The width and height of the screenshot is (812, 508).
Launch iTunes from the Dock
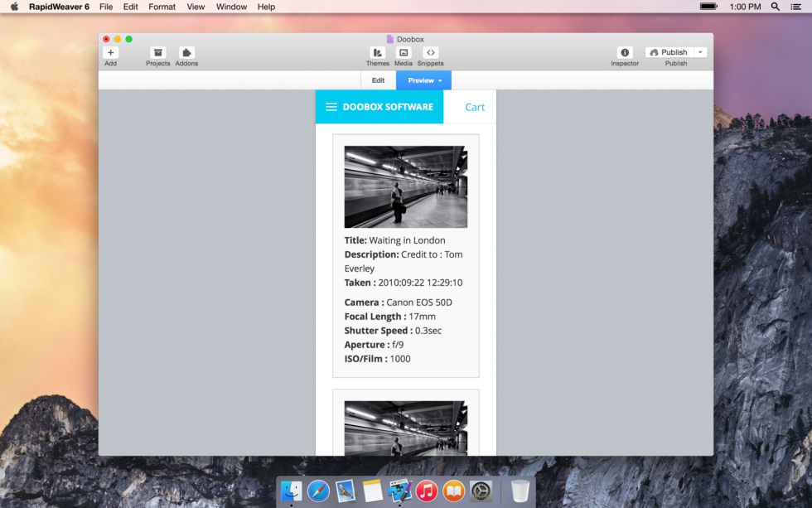click(x=427, y=491)
